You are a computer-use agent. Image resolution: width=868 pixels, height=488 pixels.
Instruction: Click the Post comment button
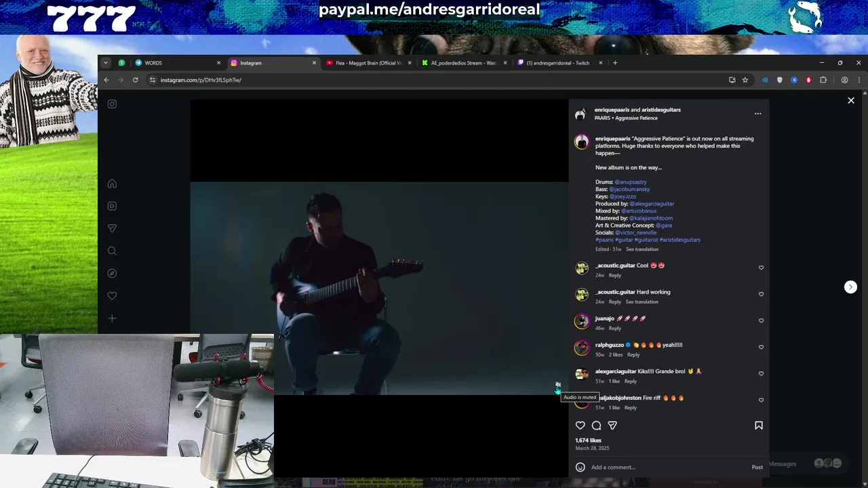(757, 467)
